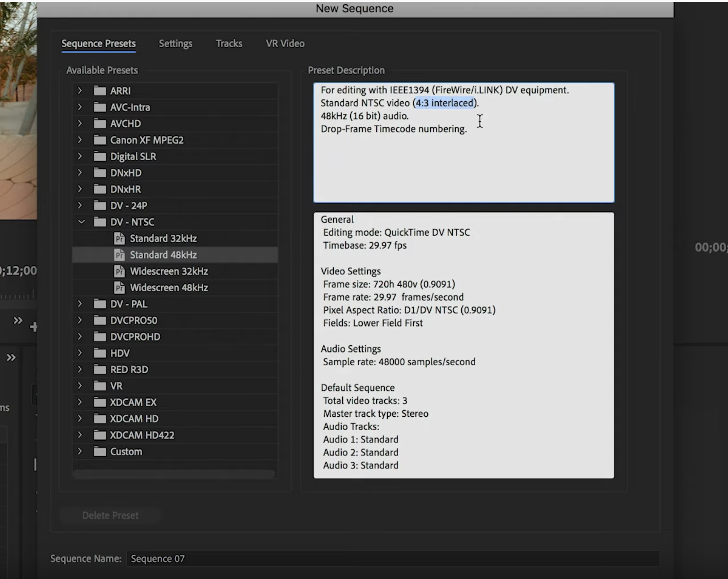Viewport: 728px width, 579px height.
Task: Click the DNxHR folder icon
Action: click(100, 189)
